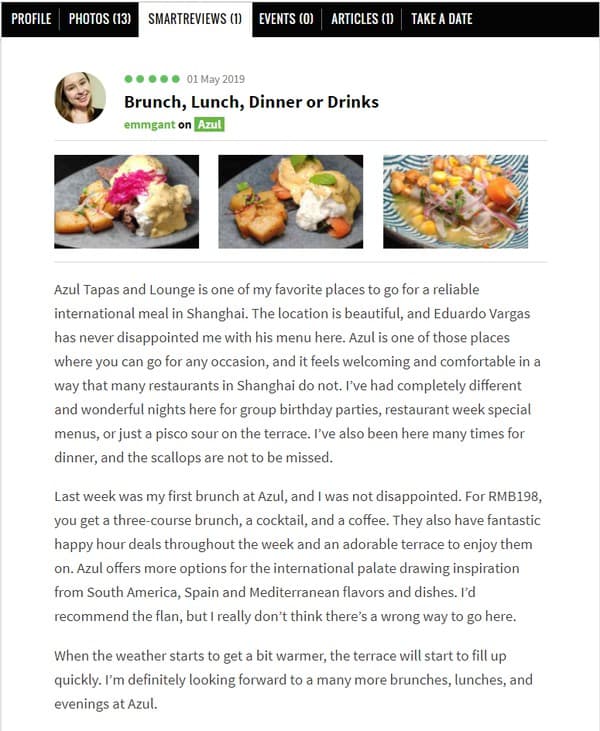Open the Articles (1) tab
This screenshot has height=731, width=600.
coord(362,19)
